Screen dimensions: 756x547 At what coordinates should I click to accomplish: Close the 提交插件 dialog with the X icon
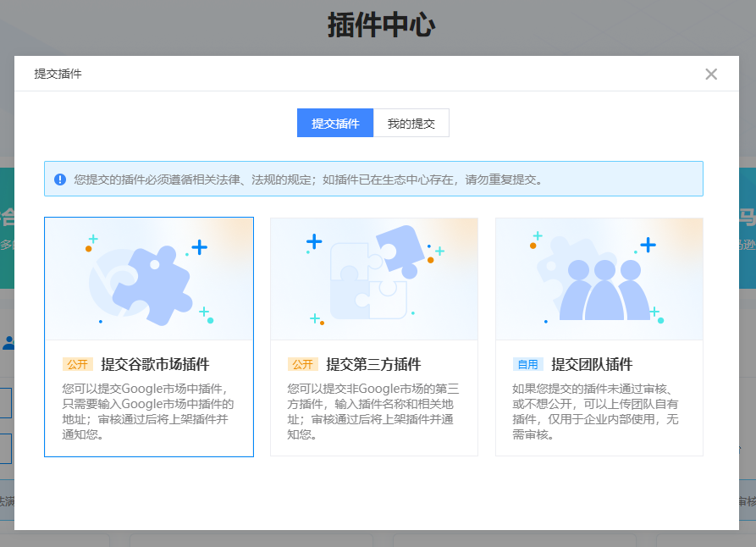pyautogui.click(x=711, y=74)
